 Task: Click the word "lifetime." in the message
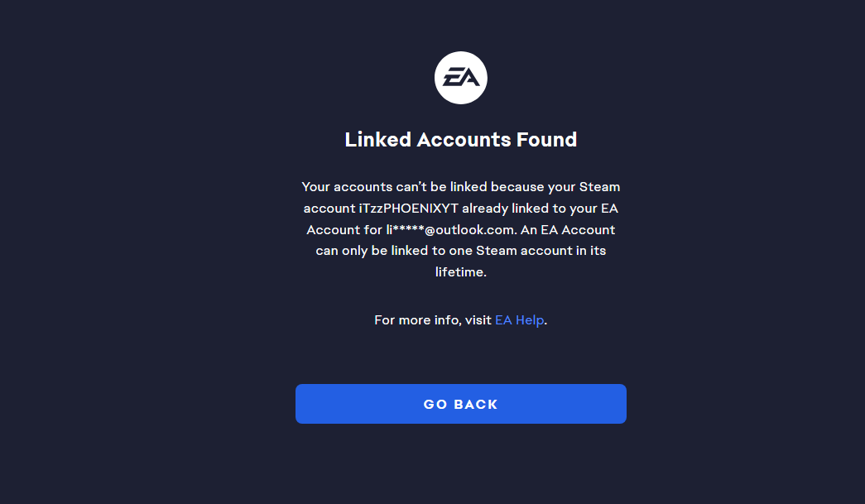(460, 271)
